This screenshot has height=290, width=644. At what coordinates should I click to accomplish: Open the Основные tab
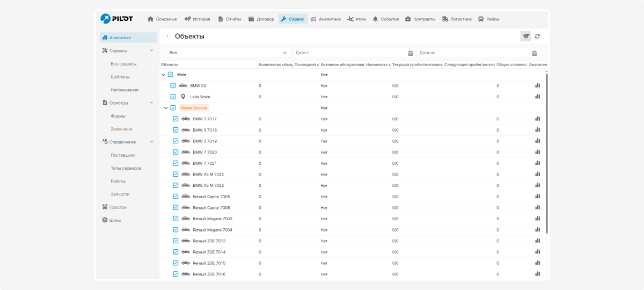(x=162, y=19)
